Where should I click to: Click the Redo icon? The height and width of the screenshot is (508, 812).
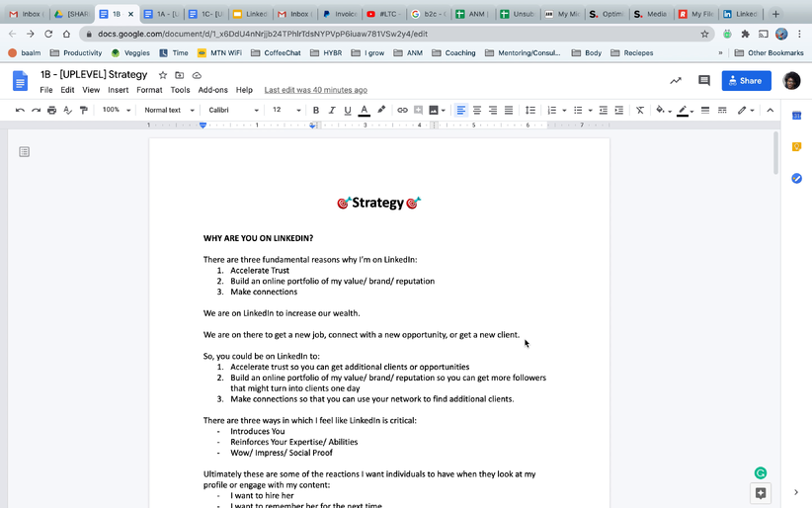click(x=36, y=110)
